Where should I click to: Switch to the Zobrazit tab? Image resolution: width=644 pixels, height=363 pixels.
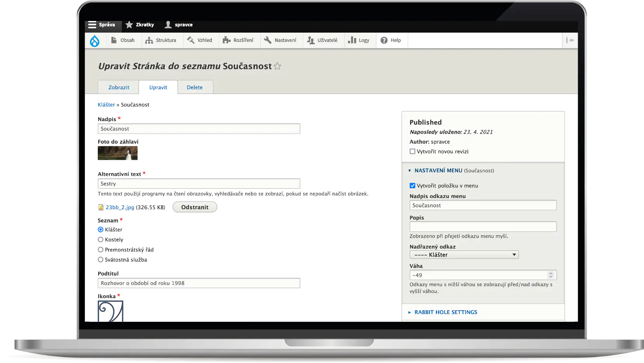[x=119, y=87]
